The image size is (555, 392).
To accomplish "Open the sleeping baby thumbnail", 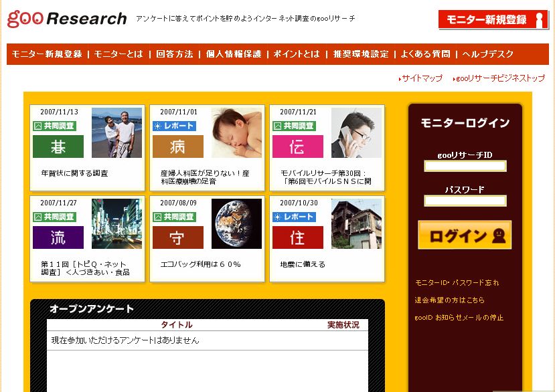I will click(x=236, y=132).
